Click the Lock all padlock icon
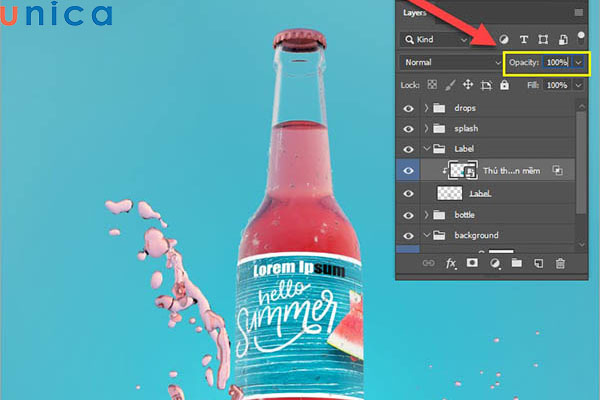600x400 pixels. click(x=504, y=85)
